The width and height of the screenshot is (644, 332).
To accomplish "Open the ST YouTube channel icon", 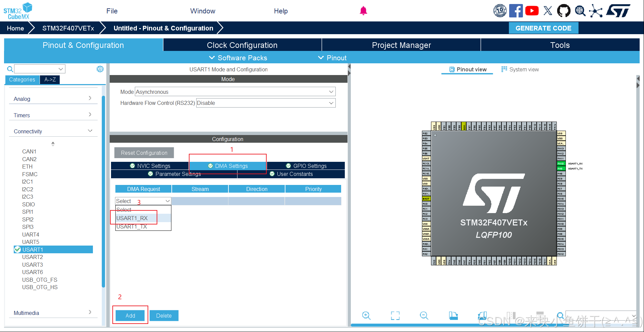I will click(x=532, y=10).
